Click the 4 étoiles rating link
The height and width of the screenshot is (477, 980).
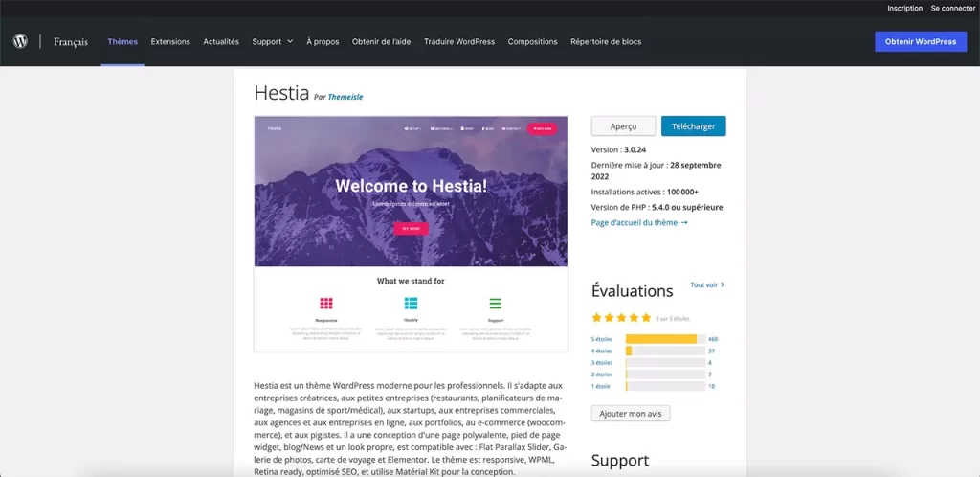coord(602,351)
